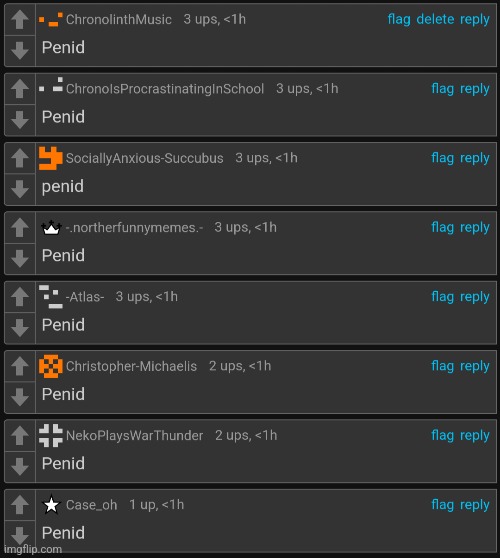Upvote SociallyAnxious-Succubus's comment
The width and height of the screenshot is (500, 558).
click(x=20, y=158)
